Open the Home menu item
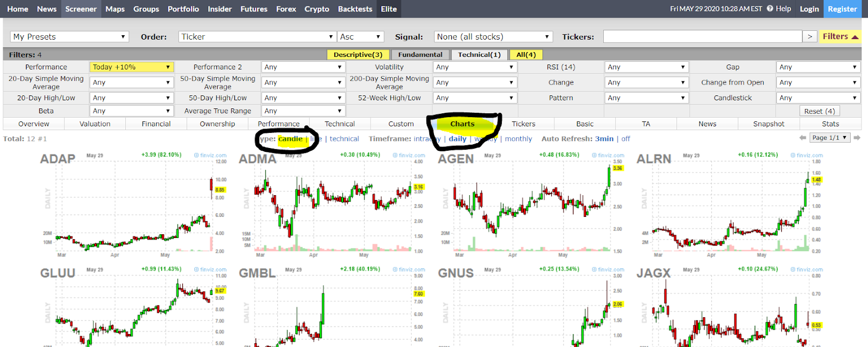The image size is (868, 347). (17, 9)
